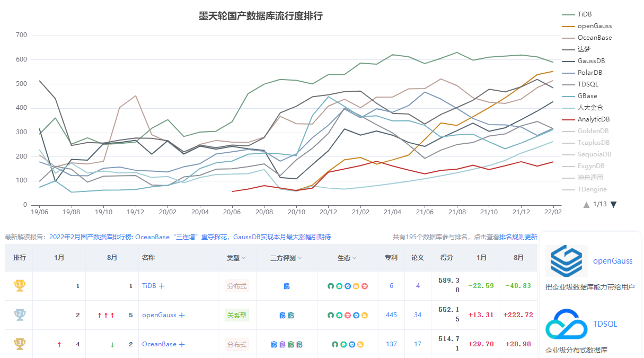
Task: Open the openGauss sidebar promo link
Action: click(x=613, y=261)
